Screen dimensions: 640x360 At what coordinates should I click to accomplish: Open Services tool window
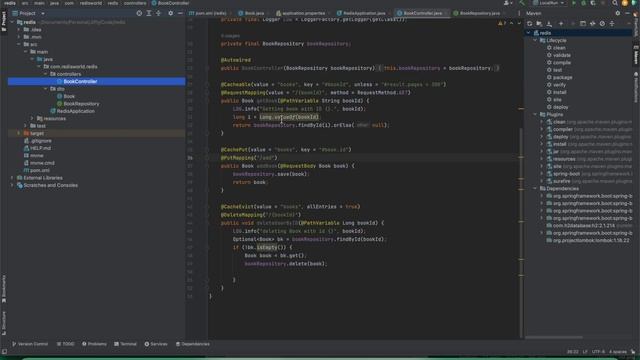pos(156,344)
